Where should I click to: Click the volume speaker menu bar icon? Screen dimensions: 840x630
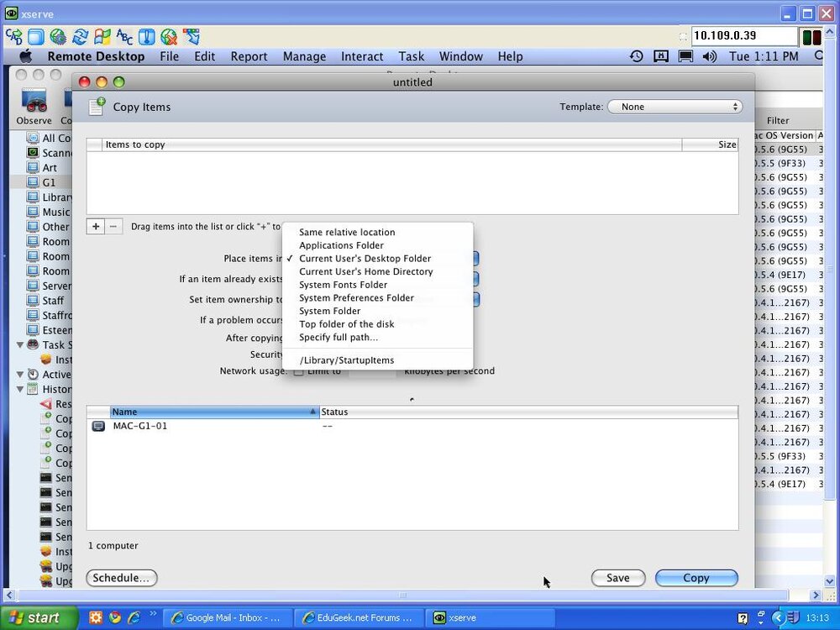709,56
